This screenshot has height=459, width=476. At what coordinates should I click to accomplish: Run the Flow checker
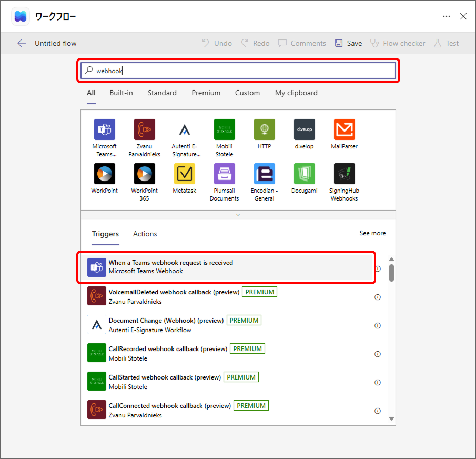pyautogui.click(x=398, y=43)
